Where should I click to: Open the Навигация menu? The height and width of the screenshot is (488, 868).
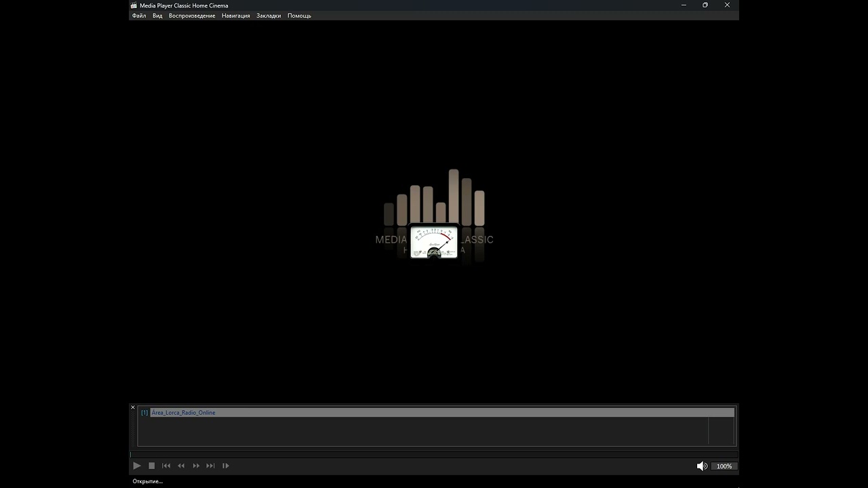click(235, 16)
